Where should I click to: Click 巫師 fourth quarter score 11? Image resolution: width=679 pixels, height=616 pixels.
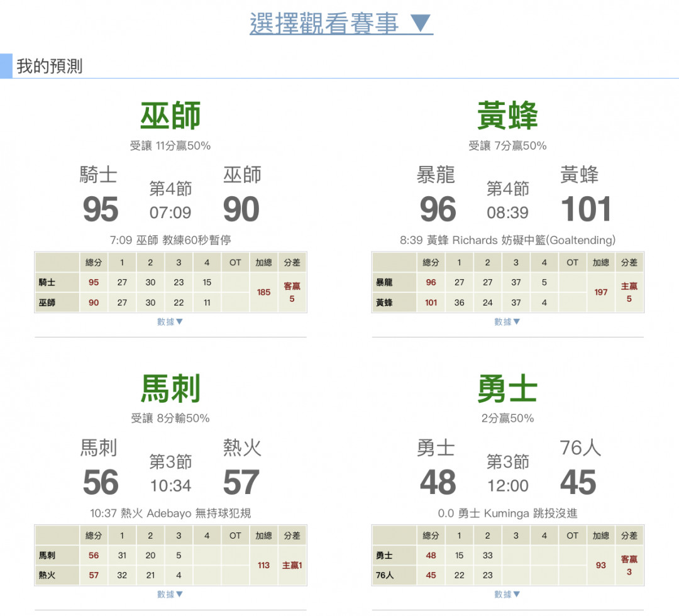[x=207, y=302]
